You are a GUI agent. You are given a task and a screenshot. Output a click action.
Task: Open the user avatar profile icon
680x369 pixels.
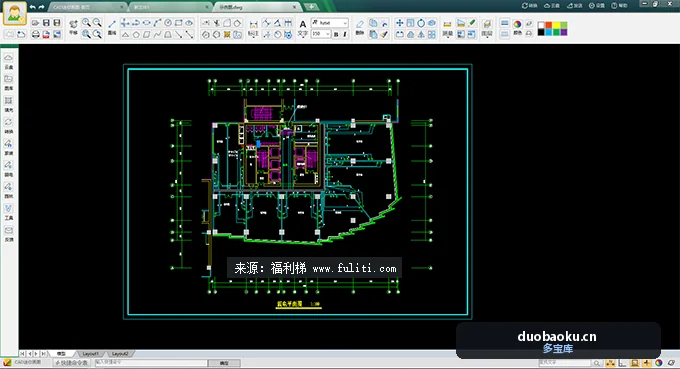(x=15, y=13)
